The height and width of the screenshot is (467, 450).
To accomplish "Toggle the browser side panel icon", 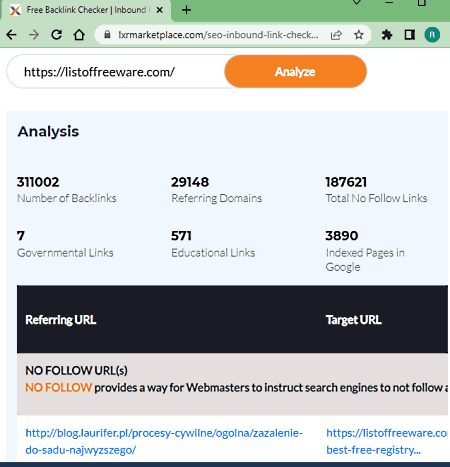I will point(409,35).
